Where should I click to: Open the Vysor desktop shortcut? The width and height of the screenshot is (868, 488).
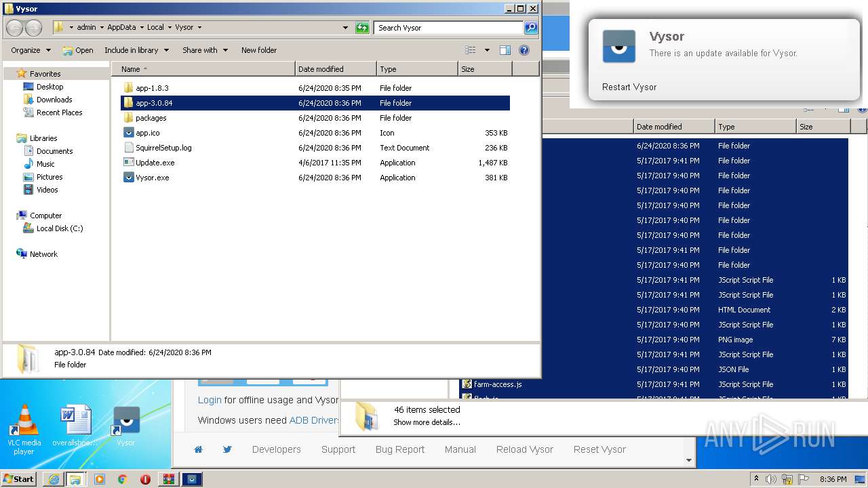click(x=125, y=426)
